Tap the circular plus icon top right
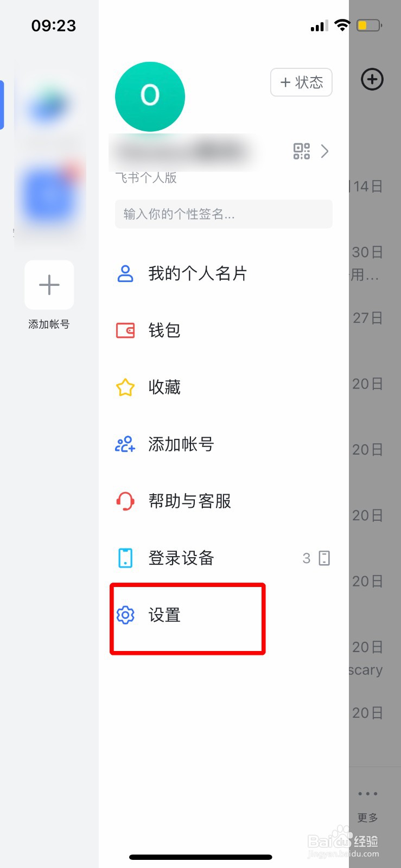 [x=372, y=79]
